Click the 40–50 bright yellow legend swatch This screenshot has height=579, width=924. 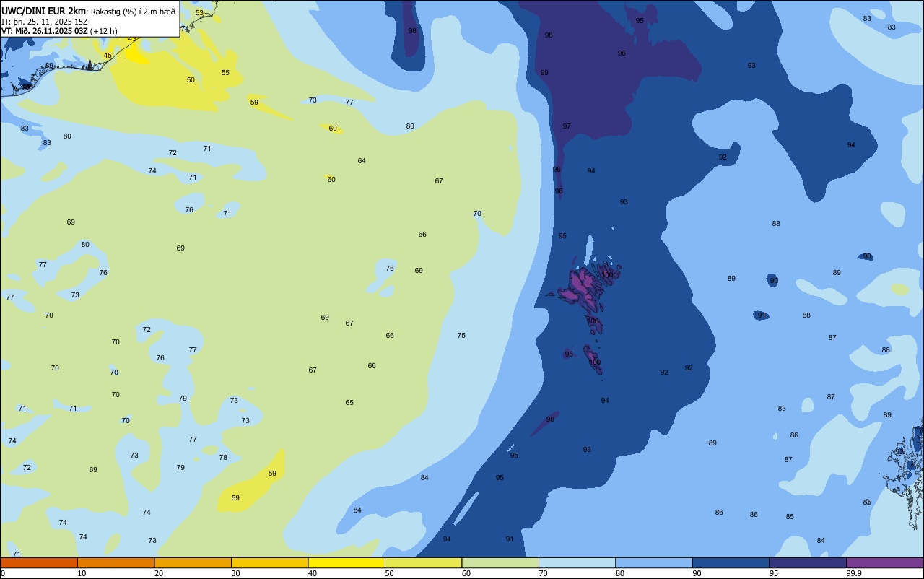point(346,562)
